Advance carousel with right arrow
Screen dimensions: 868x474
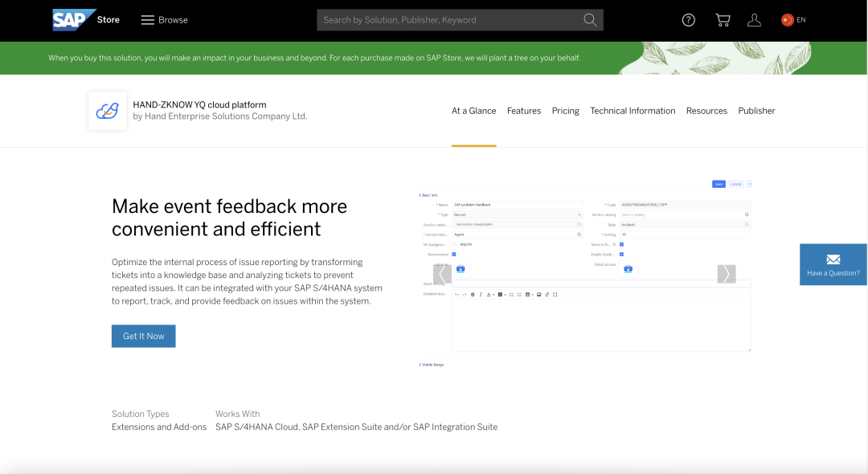727,274
